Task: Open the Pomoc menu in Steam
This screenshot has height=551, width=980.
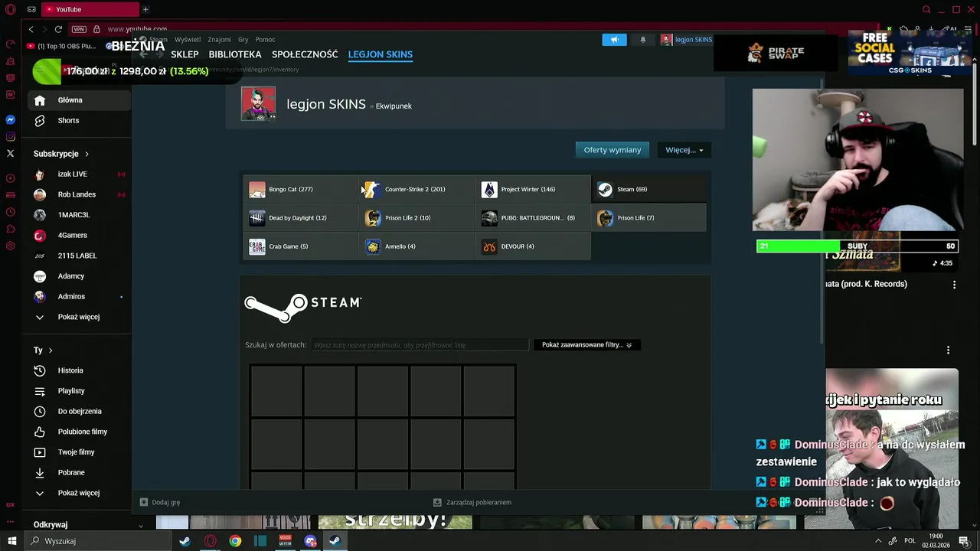Action: tap(265, 40)
